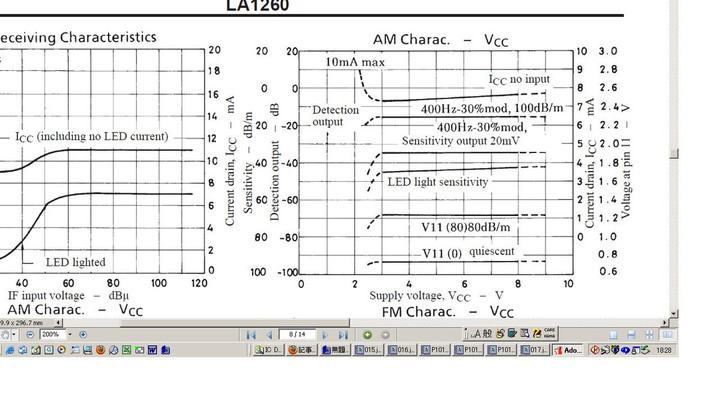Viewport: 720px width, 405px height.
Task: Click the green previous view button
Action: pyautogui.click(x=367, y=334)
